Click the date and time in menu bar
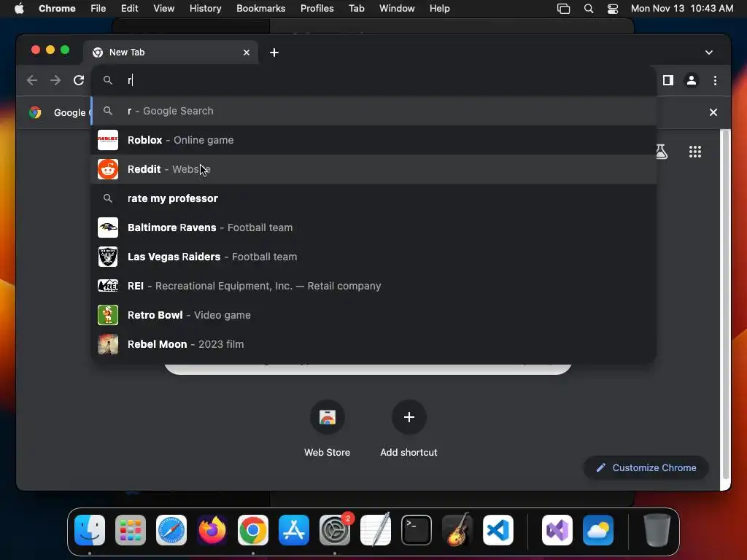Image resolution: width=747 pixels, height=560 pixels. [682, 8]
